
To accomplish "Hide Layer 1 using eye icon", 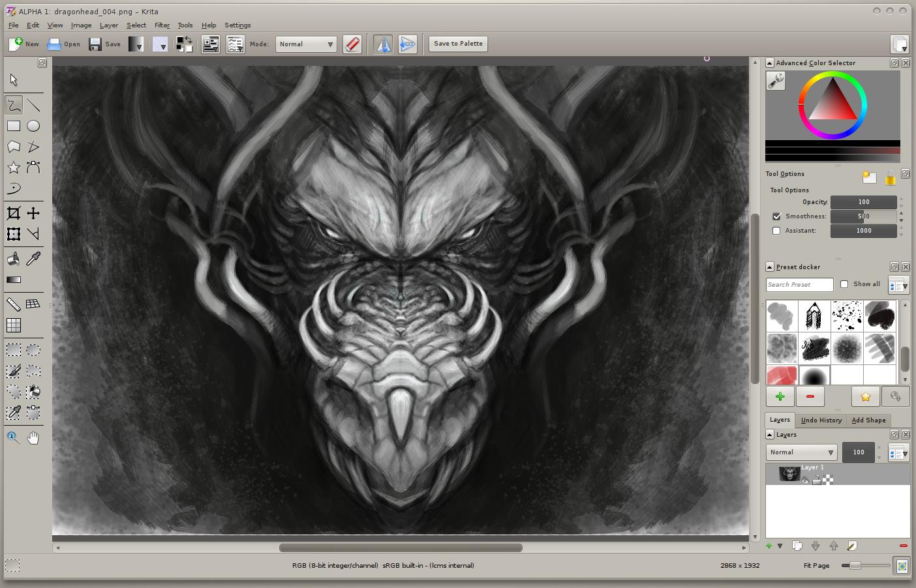I will [x=806, y=480].
